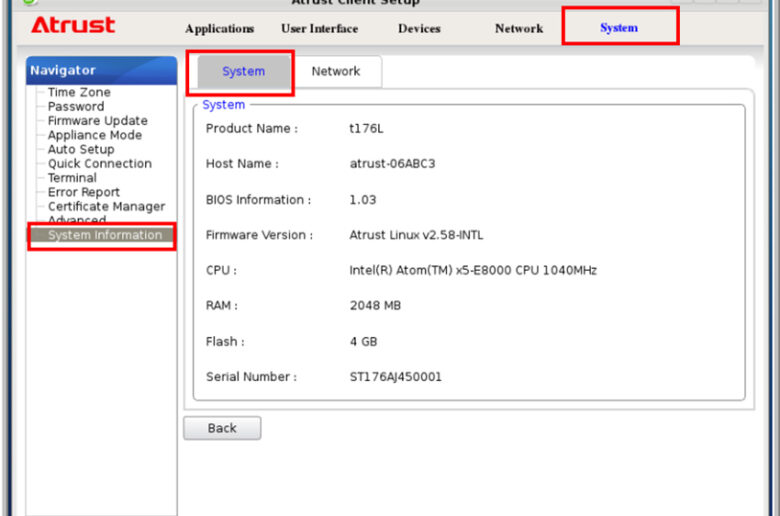Click the Firmware Version label
Screen dimensions: 780x516
tap(259, 235)
